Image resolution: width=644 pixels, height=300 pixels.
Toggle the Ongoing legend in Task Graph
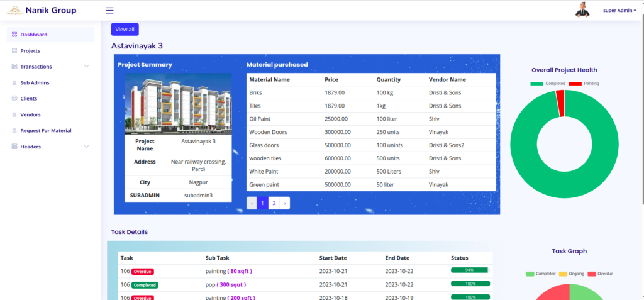pos(572,274)
